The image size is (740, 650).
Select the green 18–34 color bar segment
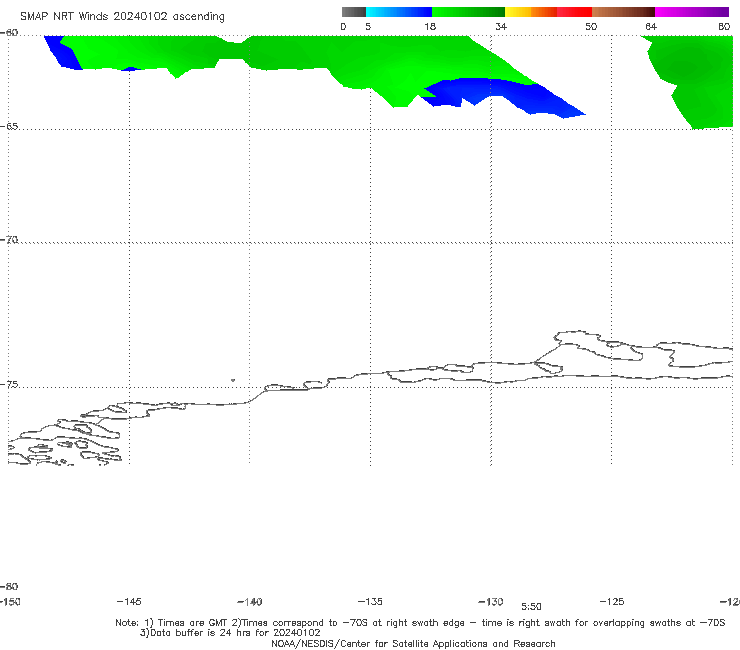click(468, 12)
